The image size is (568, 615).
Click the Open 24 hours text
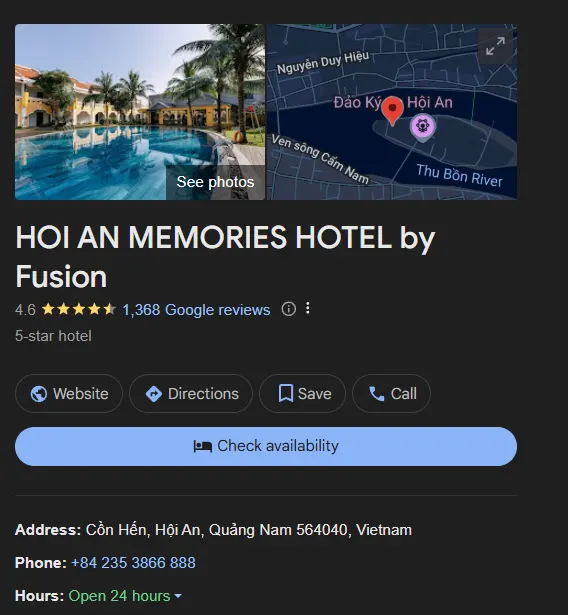(x=119, y=596)
